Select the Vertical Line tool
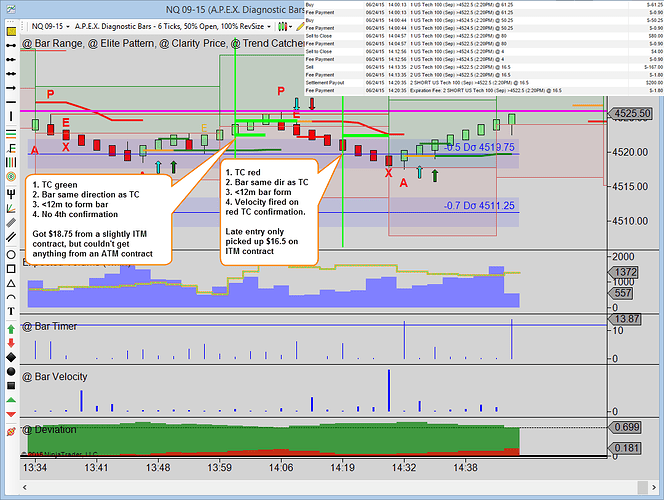This screenshot has width=664, height=500. 11,116
